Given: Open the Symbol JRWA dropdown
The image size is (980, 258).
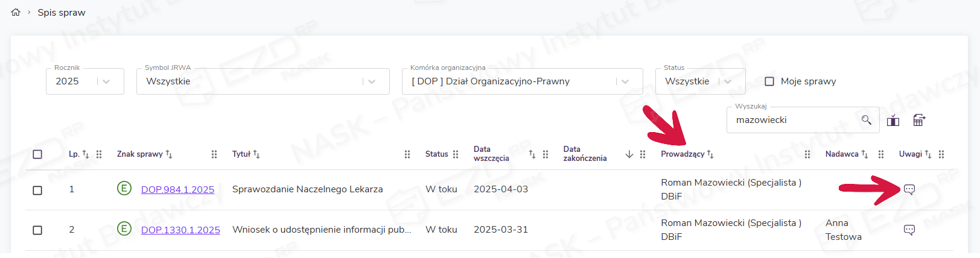Looking at the screenshot, I should coord(372,81).
